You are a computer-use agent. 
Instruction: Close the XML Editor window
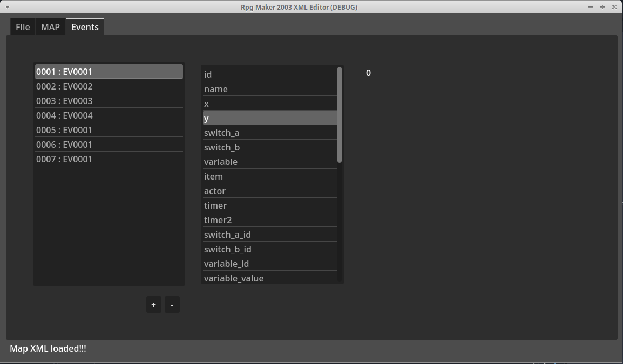(x=614, y=7)
